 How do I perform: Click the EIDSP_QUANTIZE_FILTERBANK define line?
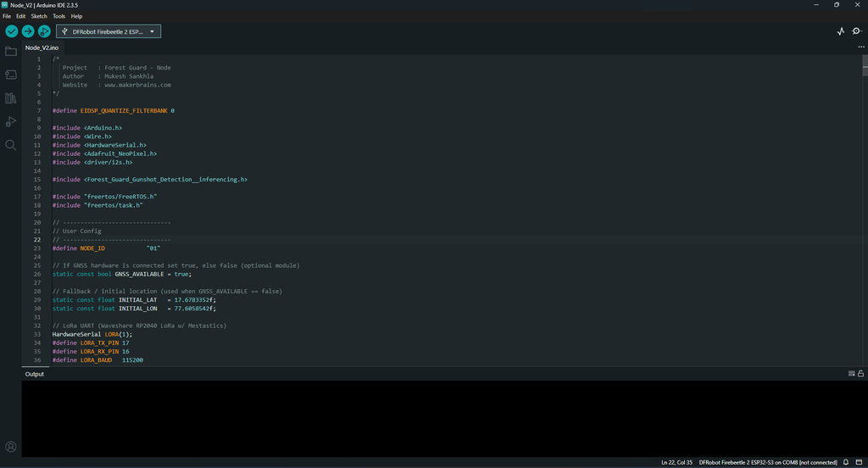point(114,111)
